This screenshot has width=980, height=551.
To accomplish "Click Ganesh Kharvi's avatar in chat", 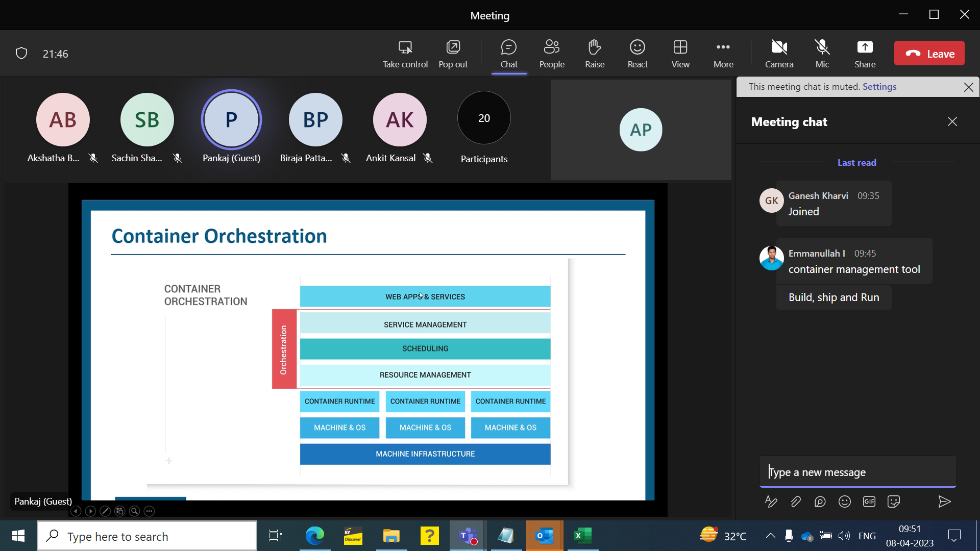I will (x=771, y=201).
